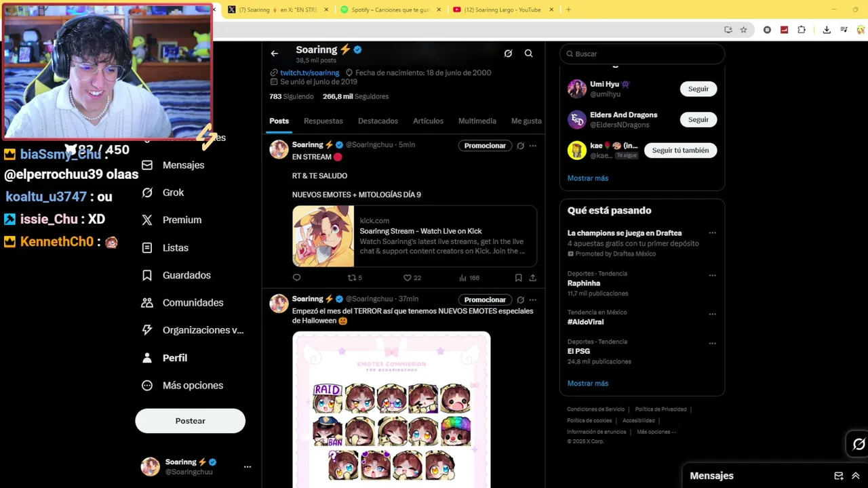The width and height of the screenshot is (868, 488).
Task: Click the red chart extension icon
Action: (785, 30)
